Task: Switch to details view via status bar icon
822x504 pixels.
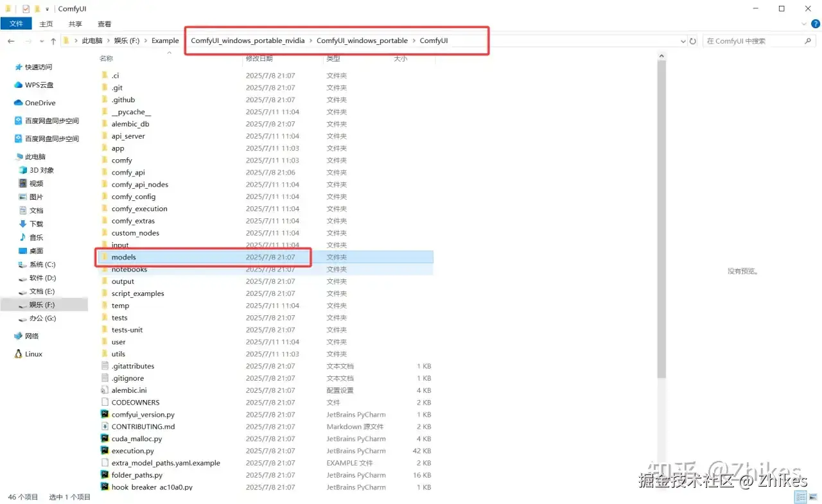Action: tap(799, 497)
